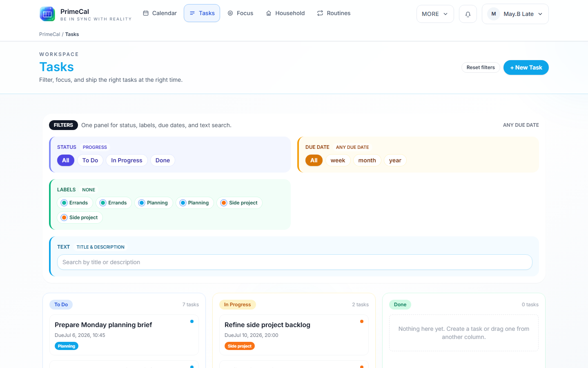
Task: Click the PROGRESS badge beside STATUS
Action: (95, 147)
